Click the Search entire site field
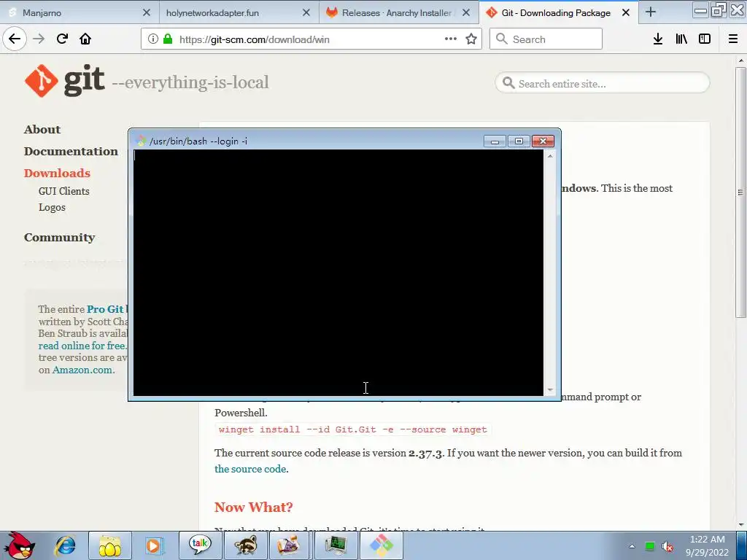 coord(603,84)
